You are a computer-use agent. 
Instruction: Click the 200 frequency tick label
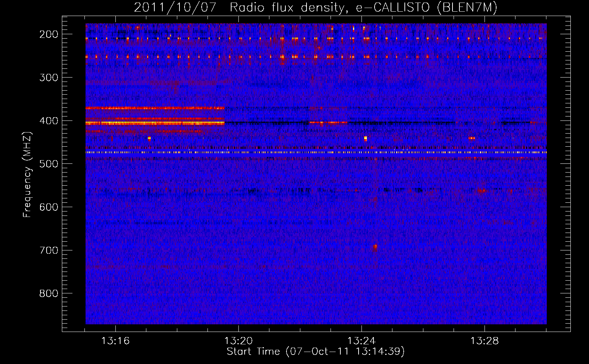click(x=49, y=34)
